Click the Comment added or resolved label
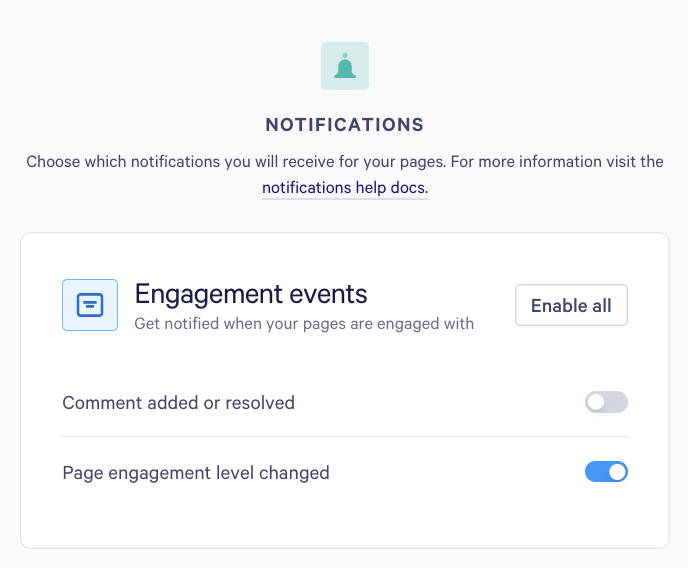 pyautogui.click(x=179, y=403)
